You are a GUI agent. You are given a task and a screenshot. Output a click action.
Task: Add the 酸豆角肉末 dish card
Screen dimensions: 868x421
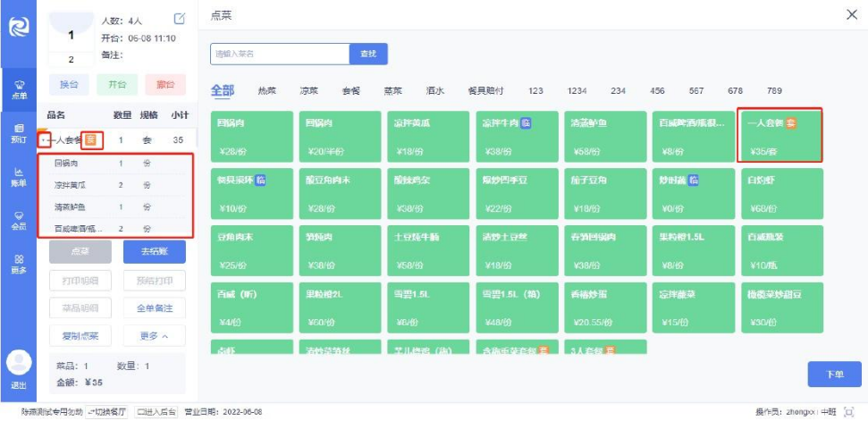point(340,194)
